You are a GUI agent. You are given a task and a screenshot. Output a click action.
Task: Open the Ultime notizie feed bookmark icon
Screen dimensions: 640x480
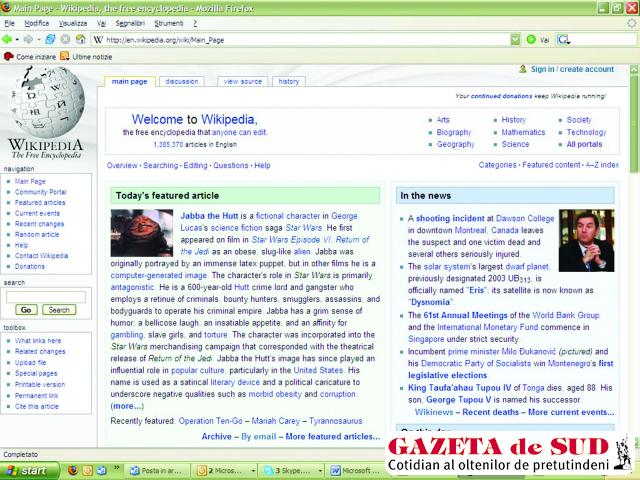65,57
